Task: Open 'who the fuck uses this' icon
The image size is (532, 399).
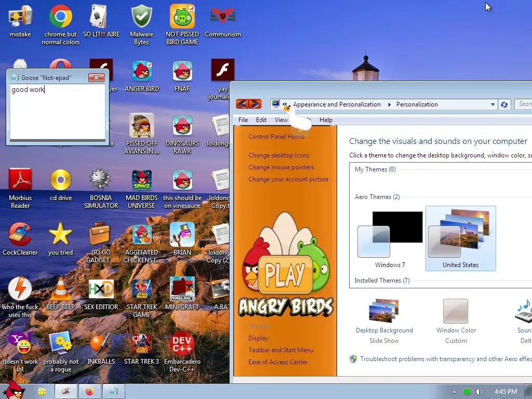Action: pos(20,297)
